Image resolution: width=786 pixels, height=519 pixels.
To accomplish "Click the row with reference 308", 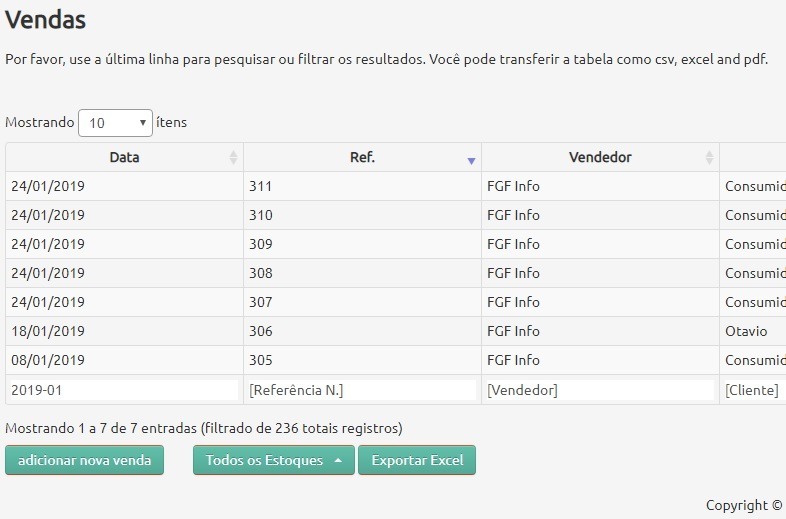I will (361, 273).
